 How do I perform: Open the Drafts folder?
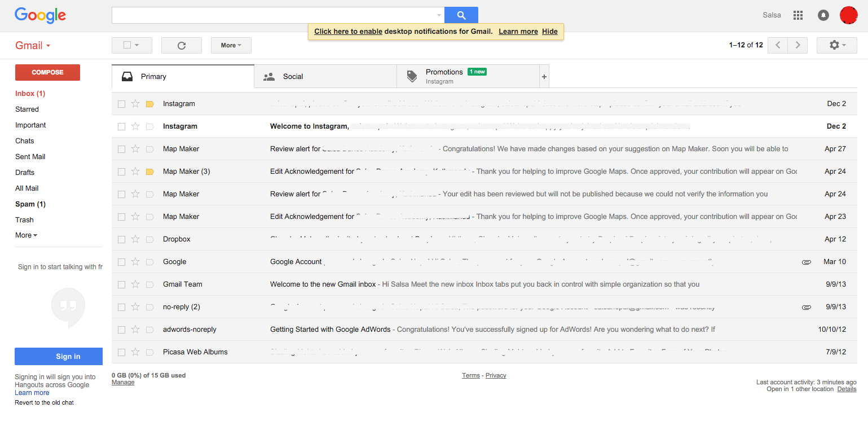pyautogui.click(x=25, y=173)
